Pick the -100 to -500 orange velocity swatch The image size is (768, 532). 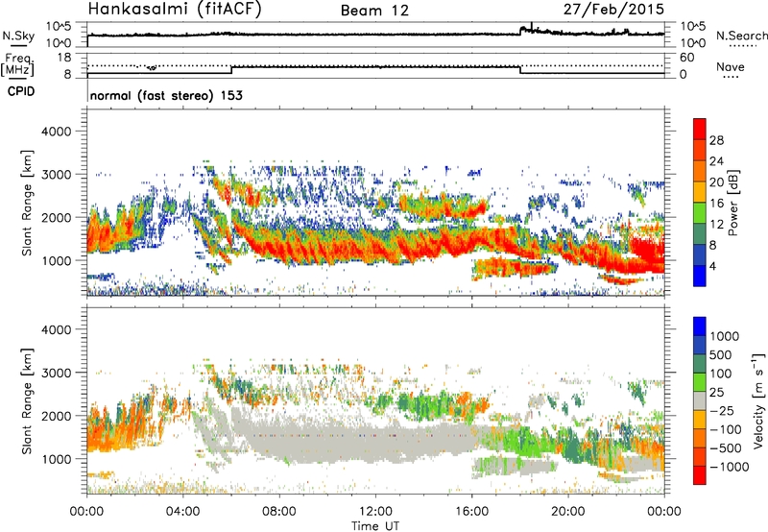click(x=700, y=439)
